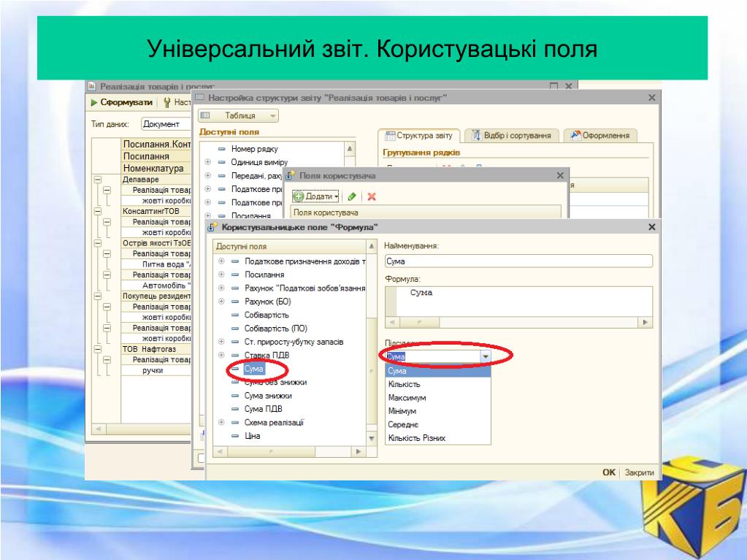This screenshot has width=747, height=560.
Task: Click left arrow of Формула horizontal scrollbar
Action: [392, 323]
